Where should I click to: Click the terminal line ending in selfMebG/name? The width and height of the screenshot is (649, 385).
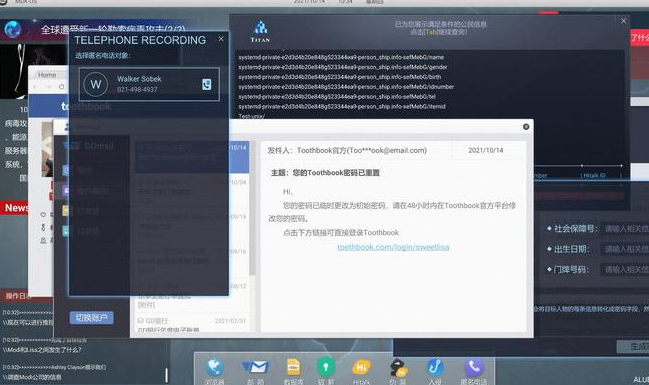point(341,57)
